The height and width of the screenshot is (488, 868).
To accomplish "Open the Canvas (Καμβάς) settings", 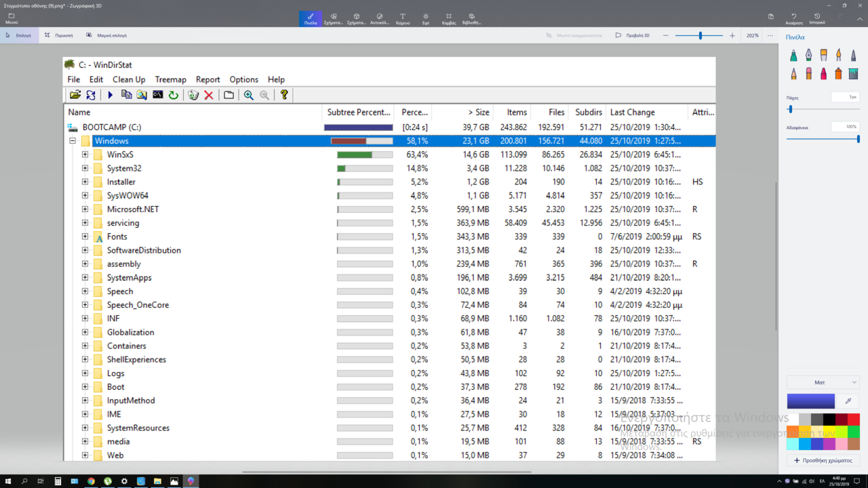I will pos(448,18).
